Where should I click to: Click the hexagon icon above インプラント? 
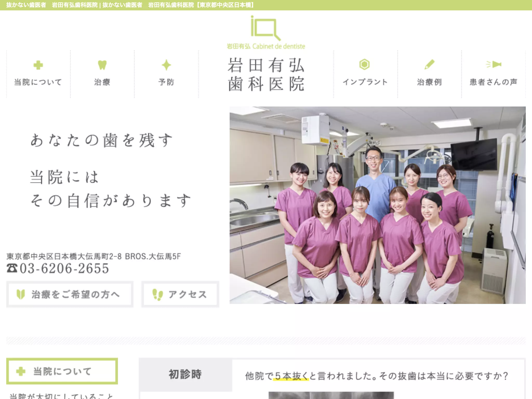[364, 64]
